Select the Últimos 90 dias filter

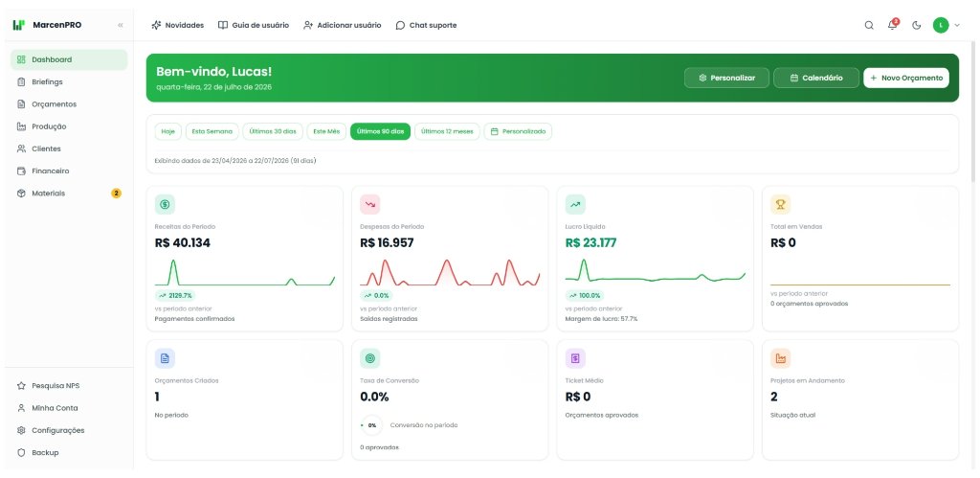tap(381, 131)
